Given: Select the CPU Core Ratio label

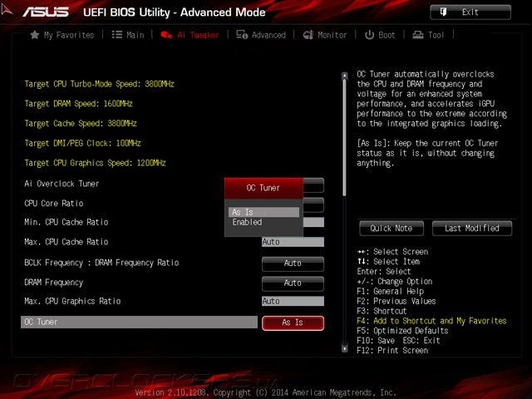Looking at the screenshot, I should point(54,203).
